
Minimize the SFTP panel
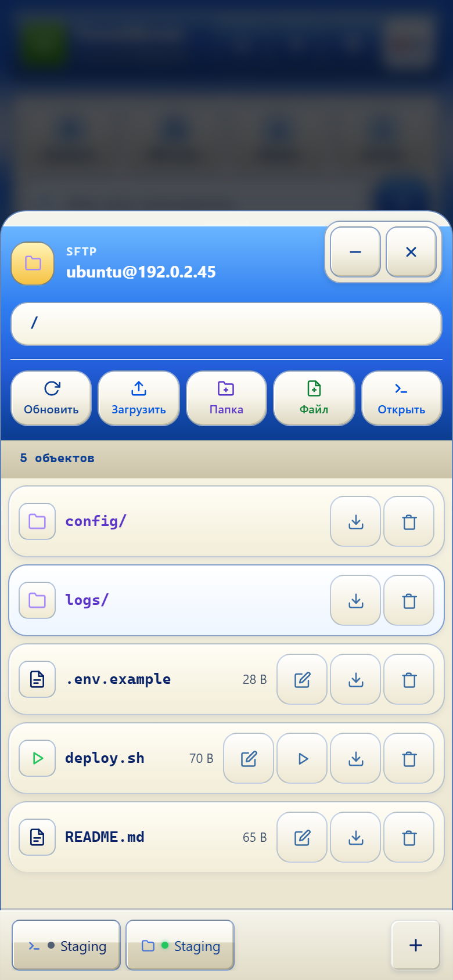(x=355, y=252)
